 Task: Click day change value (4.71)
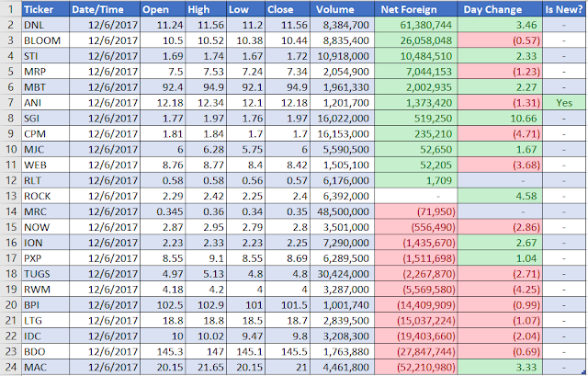point(500,133)
